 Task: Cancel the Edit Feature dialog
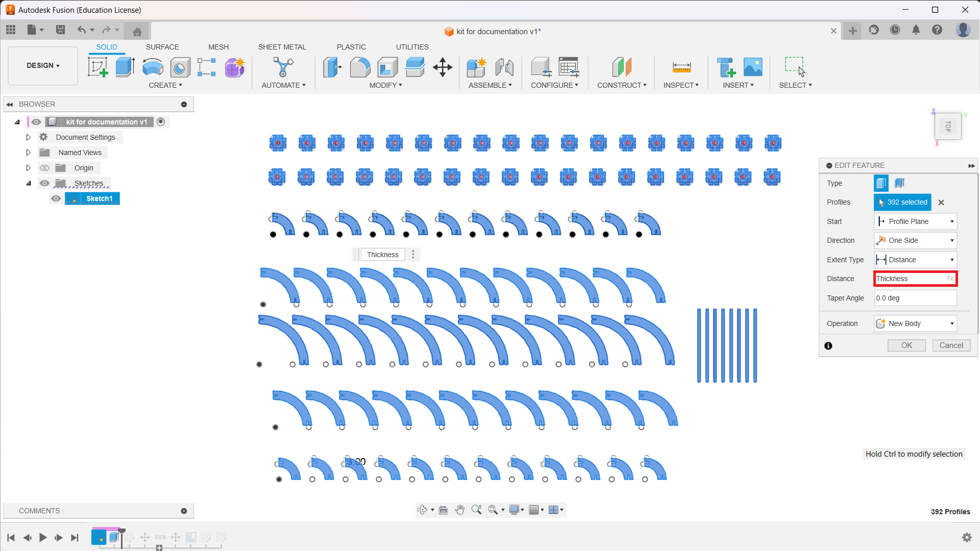tap(951, 345)
